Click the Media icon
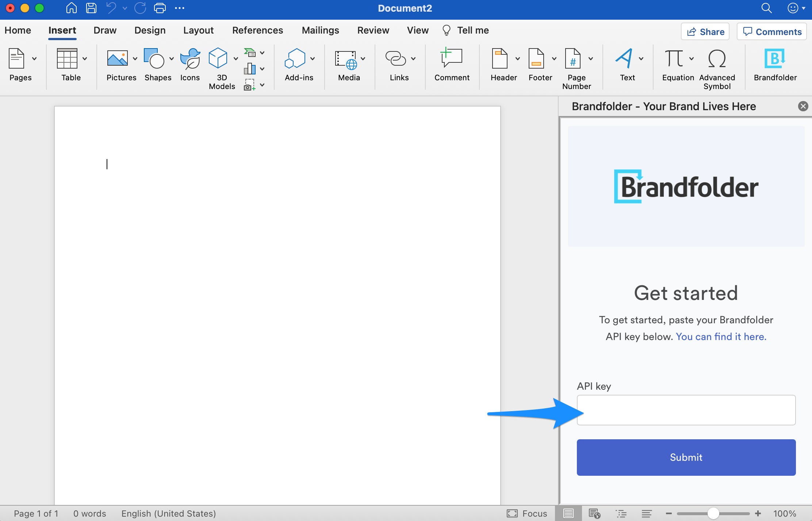This screenshot has height=521, width=812. (345, 60)
